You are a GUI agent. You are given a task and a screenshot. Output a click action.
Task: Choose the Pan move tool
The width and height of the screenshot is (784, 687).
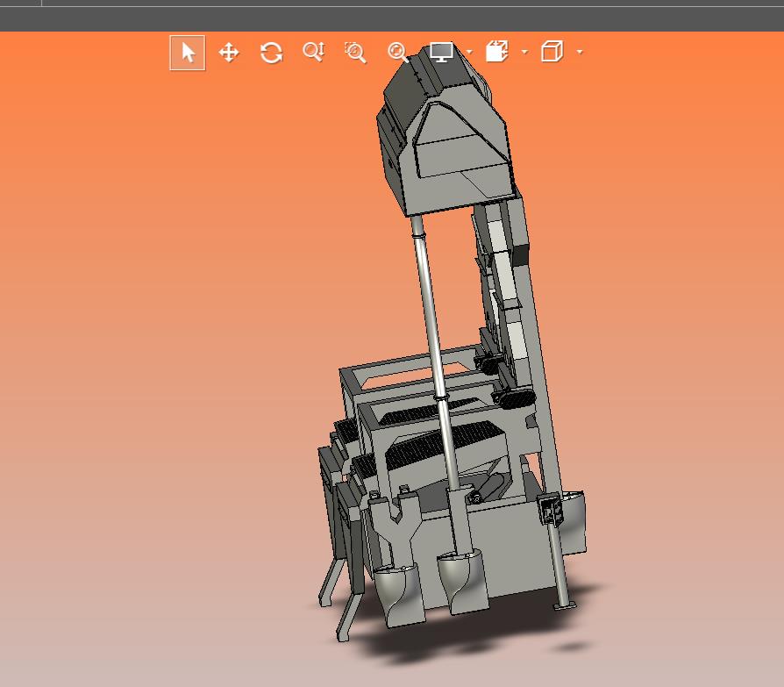pyautogui.click(x=229, y=53)
